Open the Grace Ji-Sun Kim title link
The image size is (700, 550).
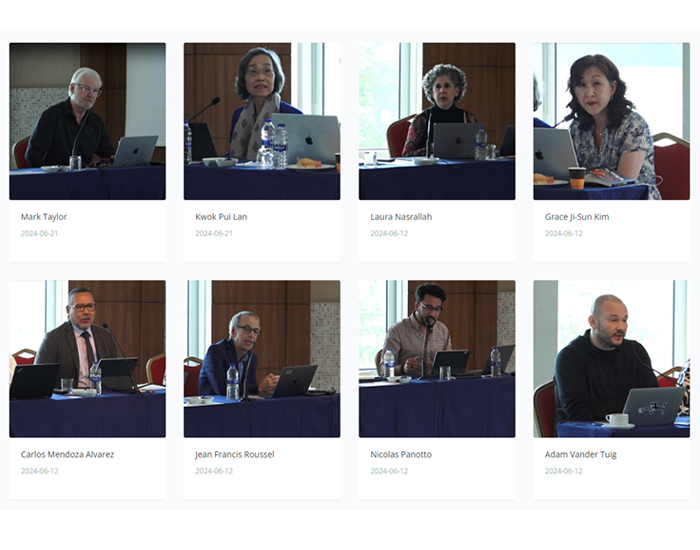tap(577, 217)
